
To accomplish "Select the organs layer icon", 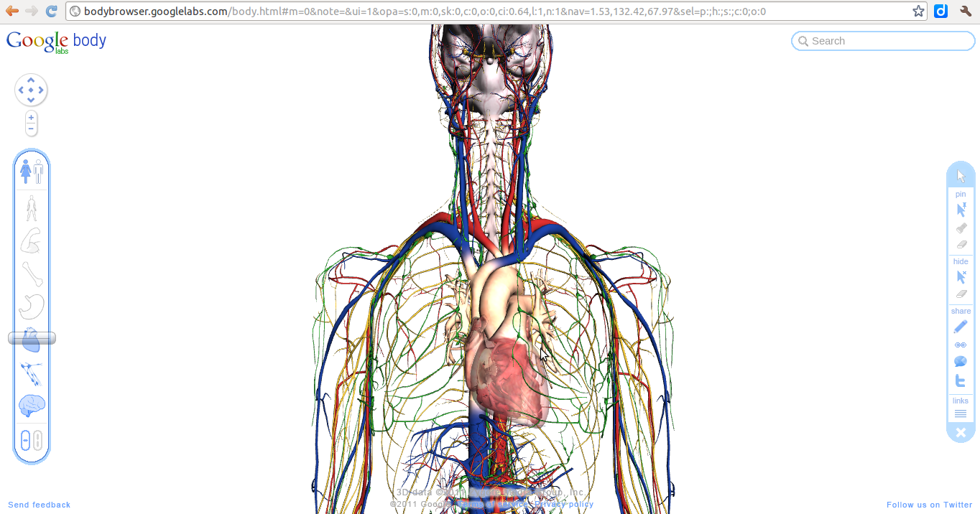I will click(x=32, y=307).
